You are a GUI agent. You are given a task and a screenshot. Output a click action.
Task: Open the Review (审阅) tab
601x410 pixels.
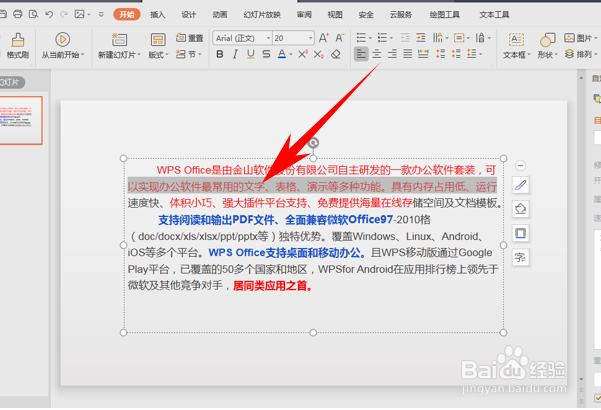pos(304,15)
